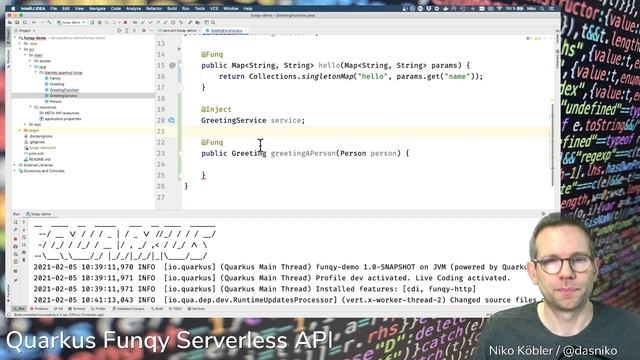The width and height of the screenshot is (640, 360).
Task: Click the injection gutter icon on line 20
Action: (x=171, y=120)
